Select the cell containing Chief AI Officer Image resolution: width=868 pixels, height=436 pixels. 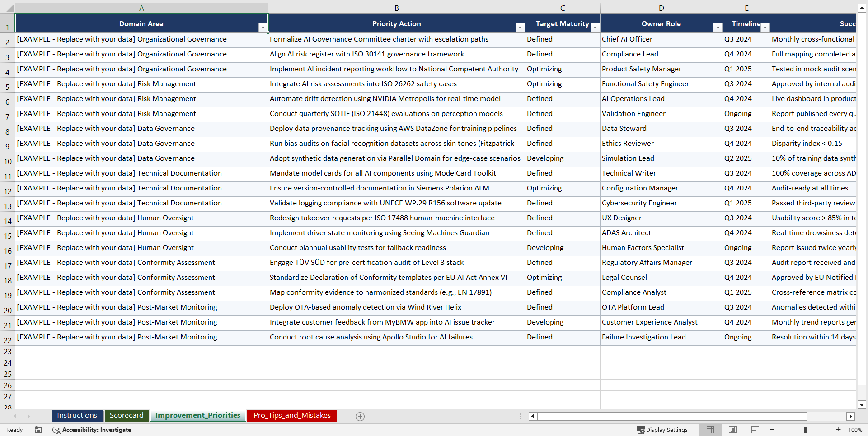pos(661,39)
